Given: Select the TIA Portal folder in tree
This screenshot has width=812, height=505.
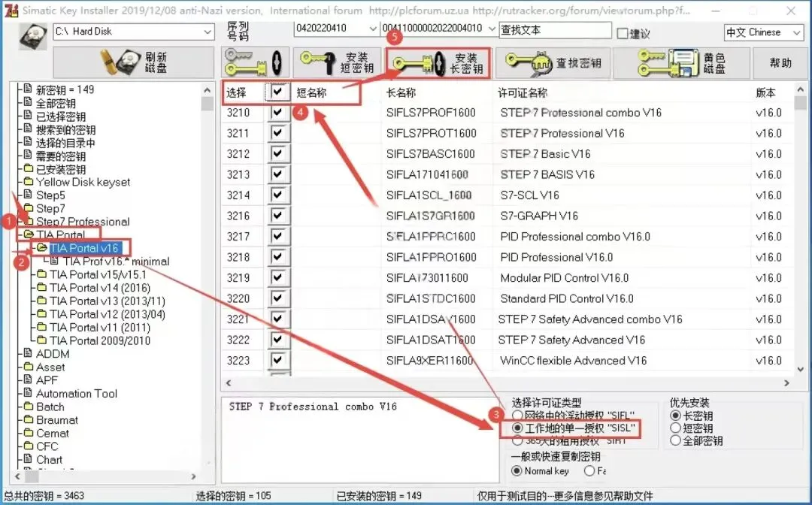Looking at the screenshot, I should [61, 235].
